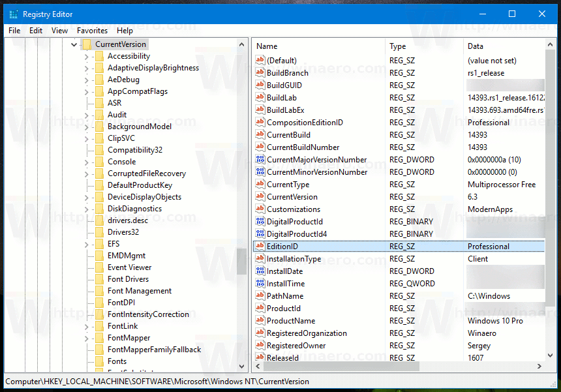This screenshot has width=561, height=392.
Task: Open the Favorites menu
Action: point(92,30)
